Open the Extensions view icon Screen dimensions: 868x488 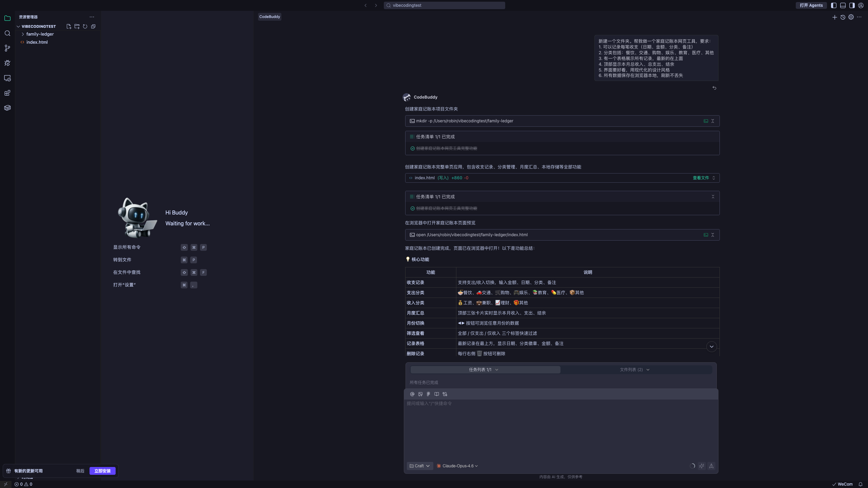pyautogui.click(x=7, y=93)
